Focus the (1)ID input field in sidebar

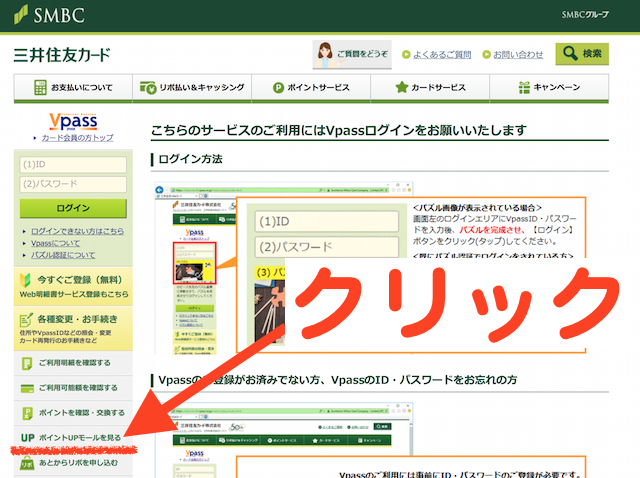[73, 165]
